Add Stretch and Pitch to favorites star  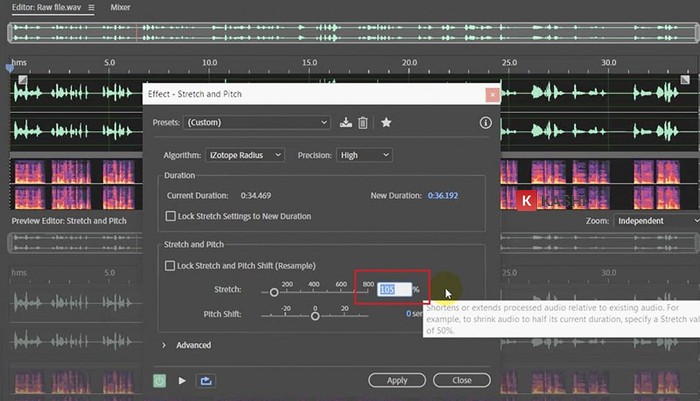[386, 122]
